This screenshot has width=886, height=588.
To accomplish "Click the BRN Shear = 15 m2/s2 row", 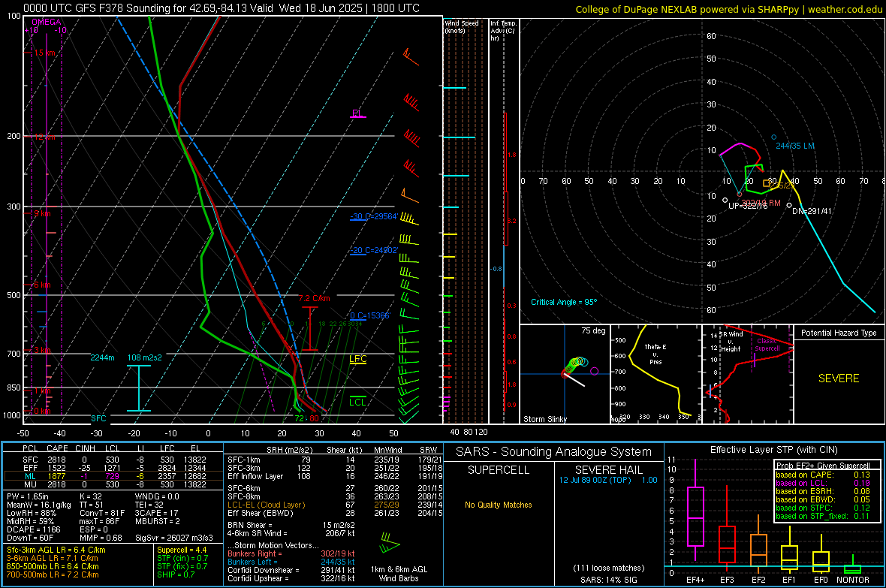I will [x=291, y=525].
